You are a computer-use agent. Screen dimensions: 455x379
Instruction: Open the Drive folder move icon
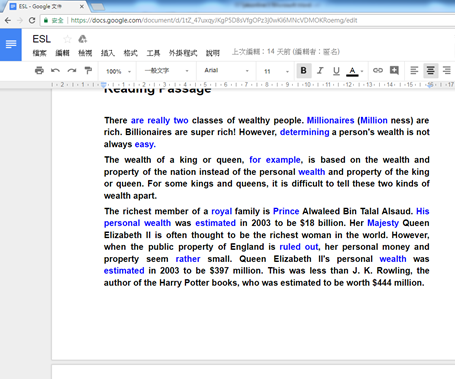pyautogui.click(x=82, y=39)
